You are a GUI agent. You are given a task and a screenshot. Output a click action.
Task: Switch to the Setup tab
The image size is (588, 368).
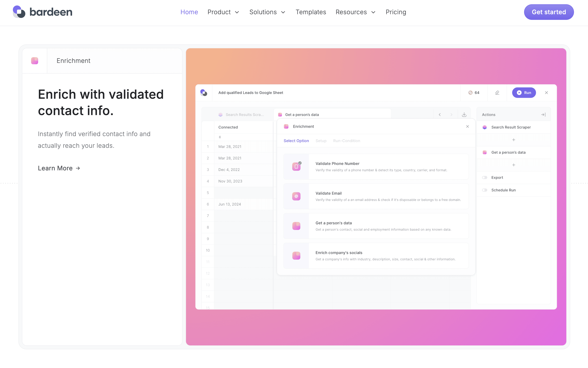point(321,141)
